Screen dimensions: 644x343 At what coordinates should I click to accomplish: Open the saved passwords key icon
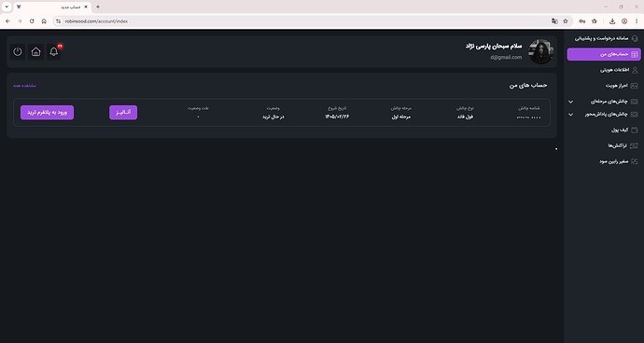[x=582, y=21]
